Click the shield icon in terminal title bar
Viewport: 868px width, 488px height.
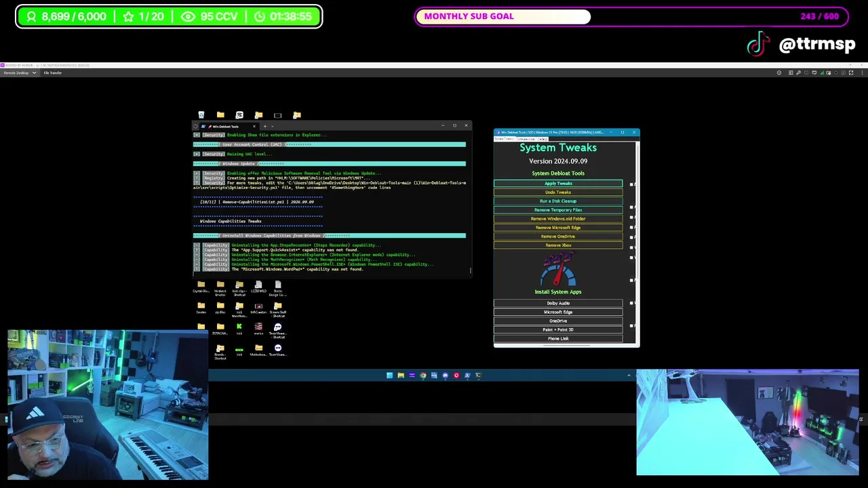coord(196,126)
